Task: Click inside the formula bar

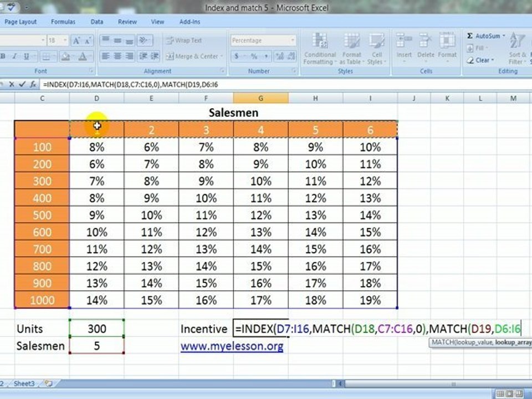Action: tap(286, 84)
